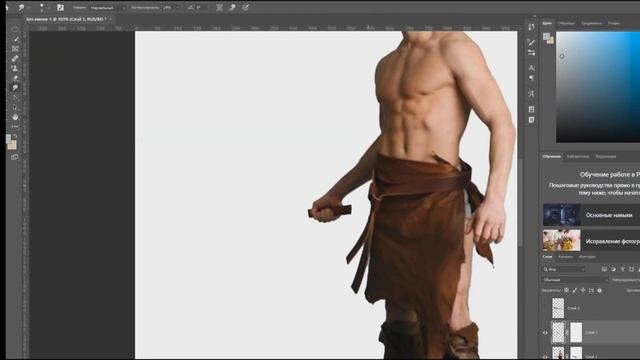Select the Pen tool
This screenshot has height=360, width=640.
coord(15,98)
